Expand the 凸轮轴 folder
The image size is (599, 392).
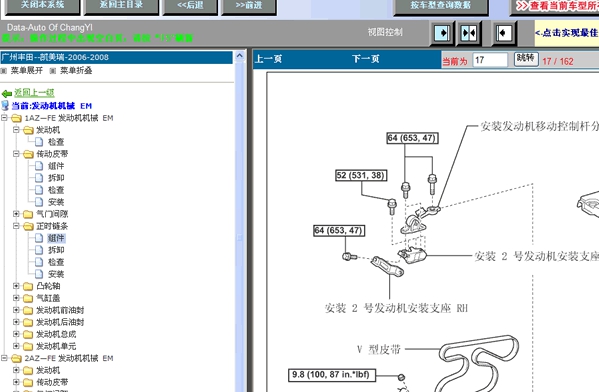pyautogui.click(x=16, y=286)
